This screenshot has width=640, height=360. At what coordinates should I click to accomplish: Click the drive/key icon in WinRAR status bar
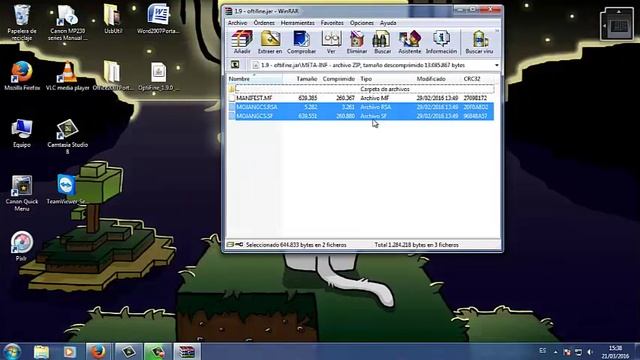[x=235, y=244]
